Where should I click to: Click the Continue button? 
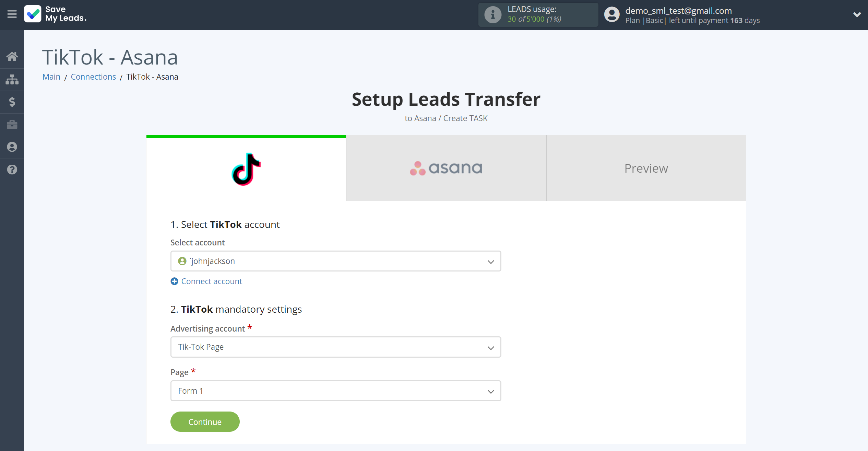[x=204, y=421]
